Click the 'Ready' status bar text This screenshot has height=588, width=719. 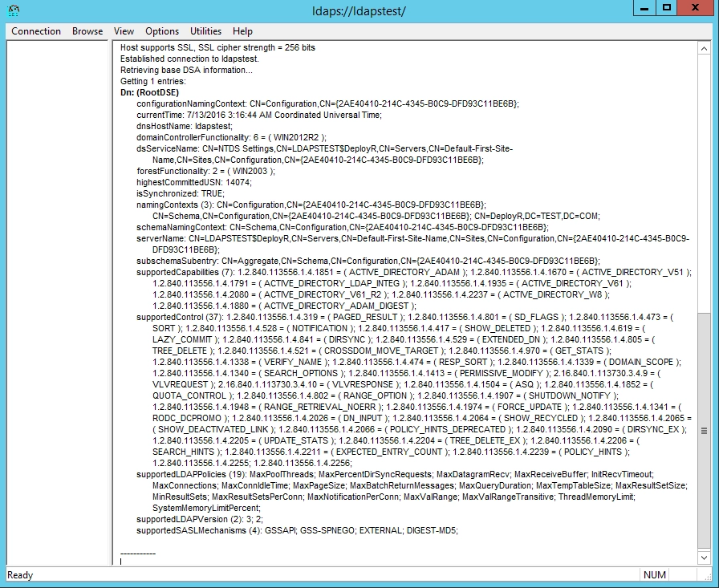pos(20,575)
